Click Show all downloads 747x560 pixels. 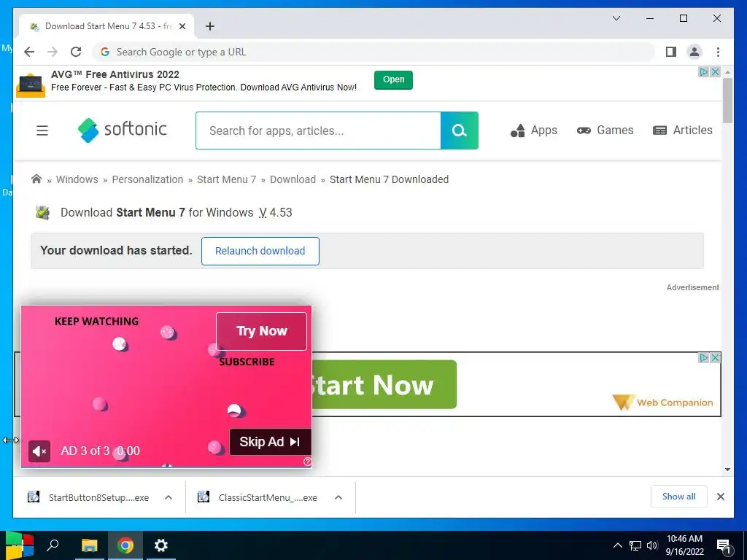(679, 497)
